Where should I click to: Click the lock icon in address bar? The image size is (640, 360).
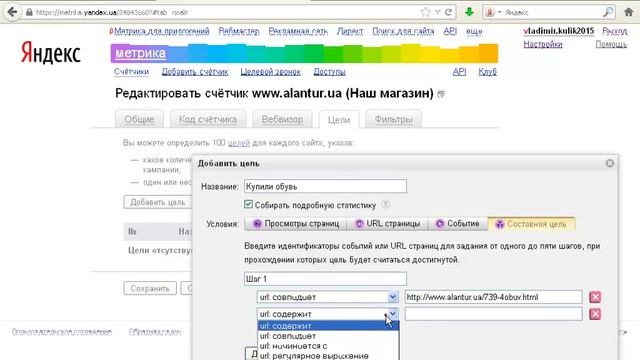[x=29, y=12]
